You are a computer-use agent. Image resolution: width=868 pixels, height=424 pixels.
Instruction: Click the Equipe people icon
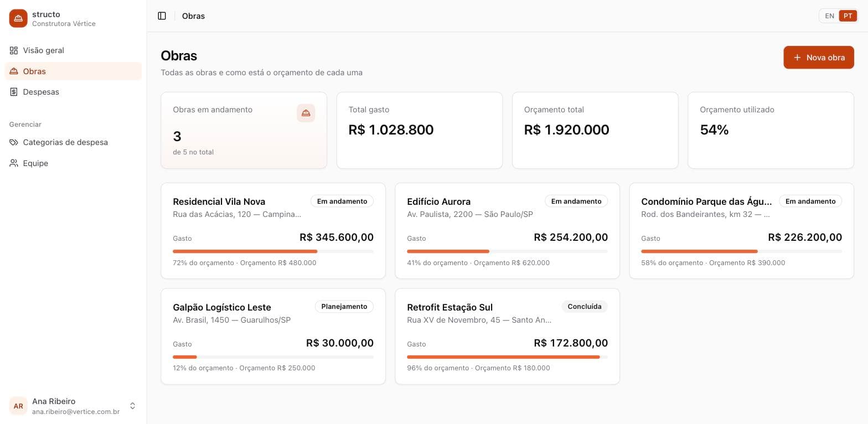(x=14, y=163)
